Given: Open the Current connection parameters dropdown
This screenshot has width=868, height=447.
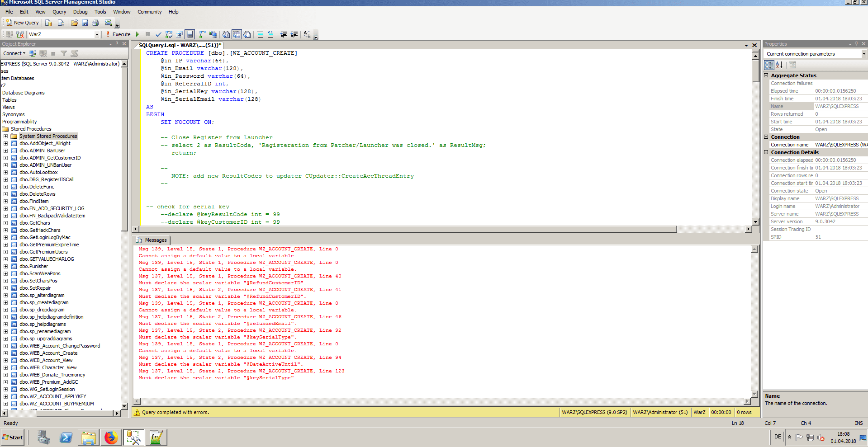Looking at the screenshot, I should pos(864,54).
